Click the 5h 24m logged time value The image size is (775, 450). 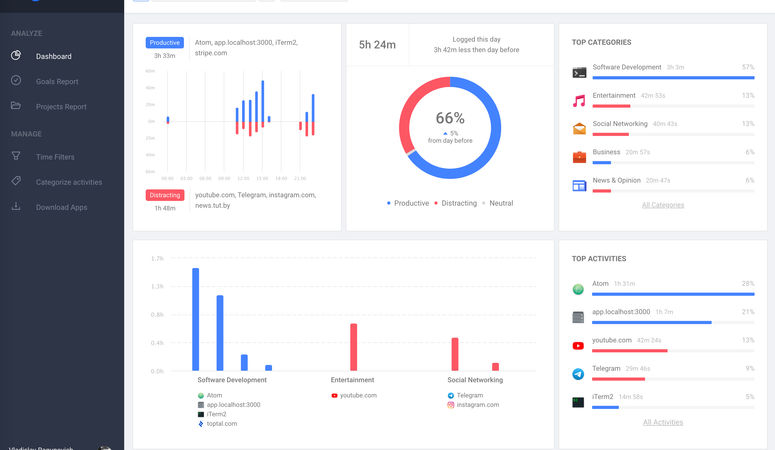(377, 45)
